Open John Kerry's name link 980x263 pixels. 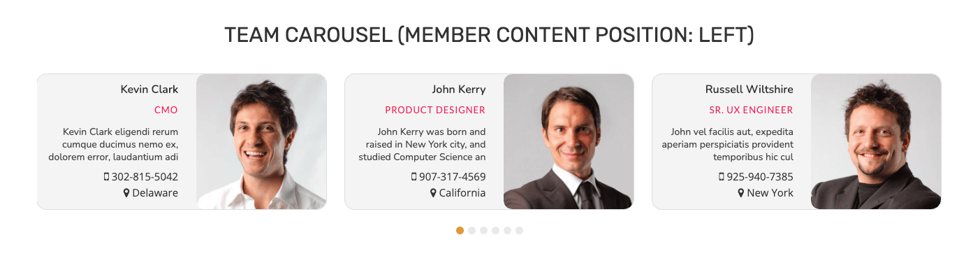coord(459,90)
